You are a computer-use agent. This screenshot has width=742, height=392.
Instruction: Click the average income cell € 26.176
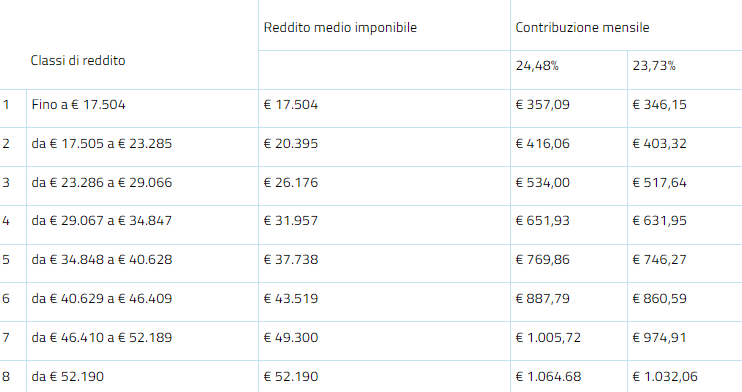[291, 182]
